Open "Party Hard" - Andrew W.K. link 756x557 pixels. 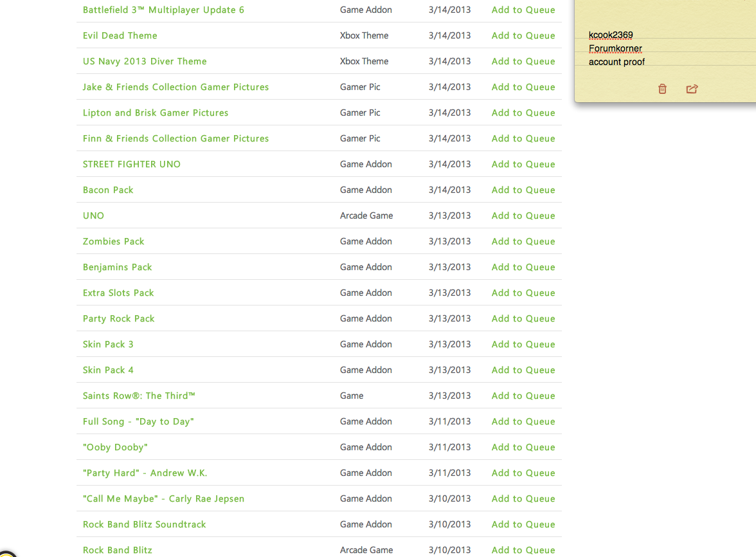[145, 473]
